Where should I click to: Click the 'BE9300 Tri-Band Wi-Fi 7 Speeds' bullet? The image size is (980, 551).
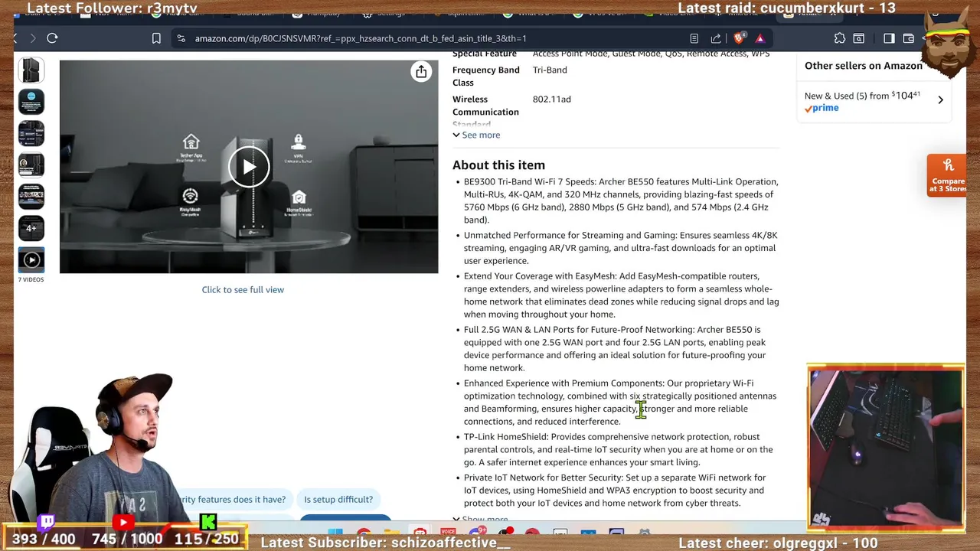click(621, 201)
